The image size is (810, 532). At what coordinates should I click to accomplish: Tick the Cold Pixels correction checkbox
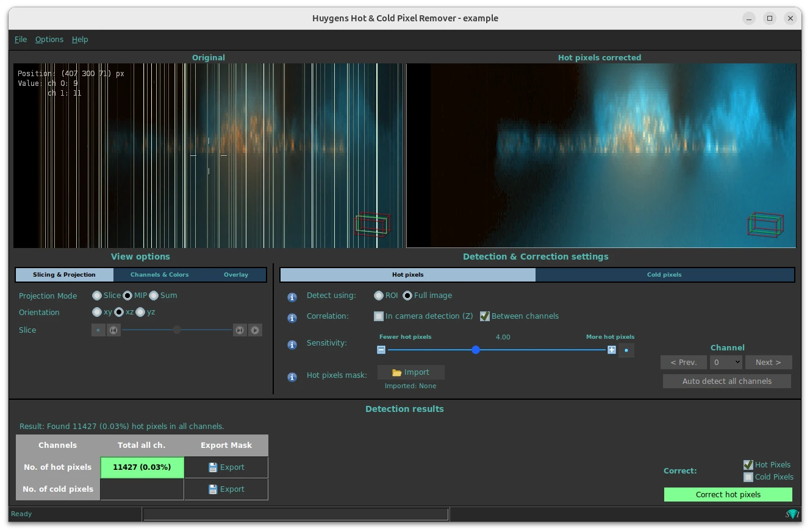(x=748, y=477)
